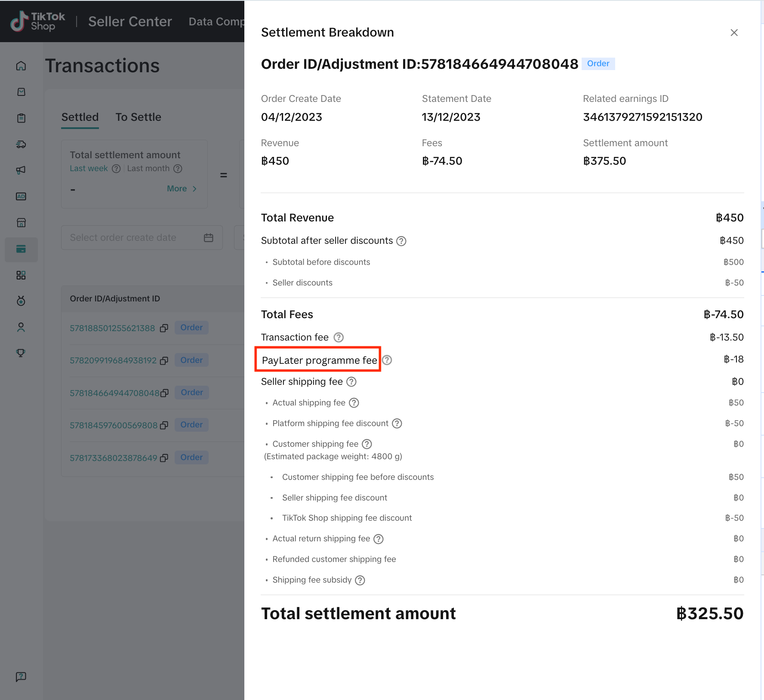Switch to the To Settle tab

138,117
